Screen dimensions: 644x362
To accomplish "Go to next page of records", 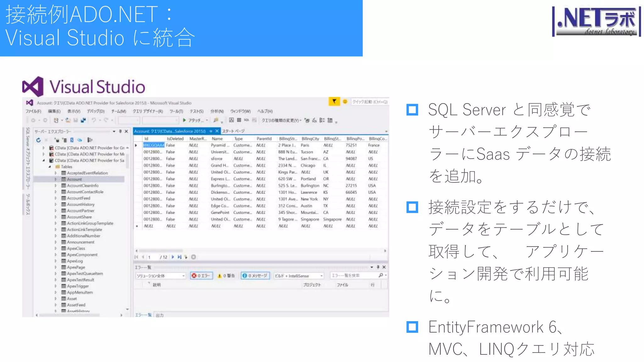I will [x=173, y=257].
